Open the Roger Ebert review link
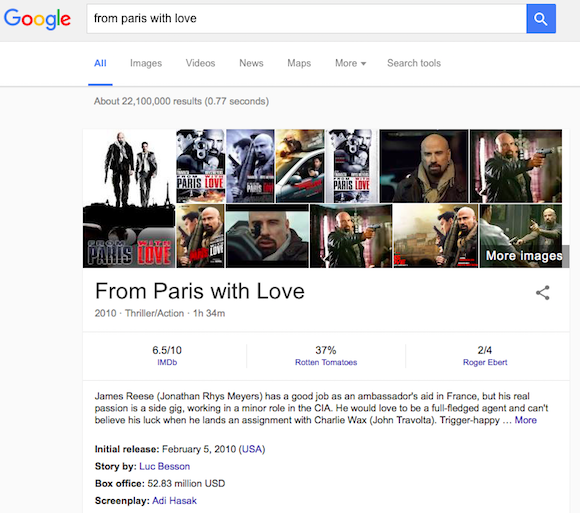Image resolution: width=580 pixels, height=513 pixels. pos(485,362)
